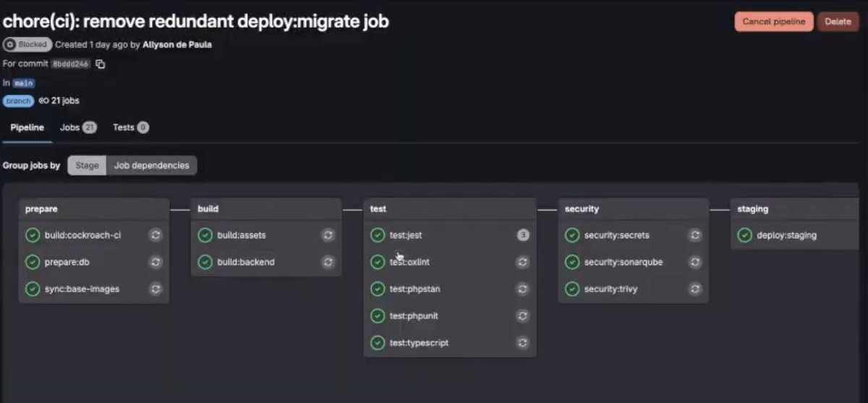Open the test:oxlint job
This screenshot has width=868, height=403.
(409, 262)
